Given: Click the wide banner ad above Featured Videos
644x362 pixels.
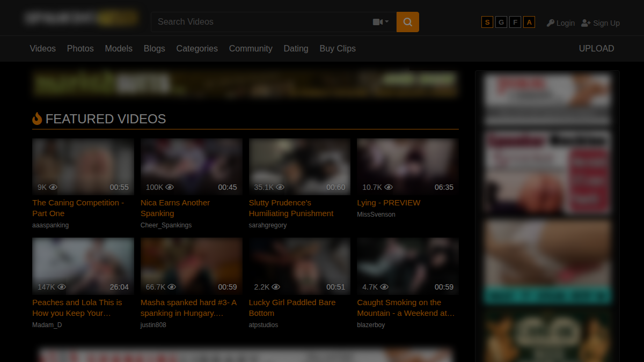Looking at the screenshot, I should [x=245, y=84].
